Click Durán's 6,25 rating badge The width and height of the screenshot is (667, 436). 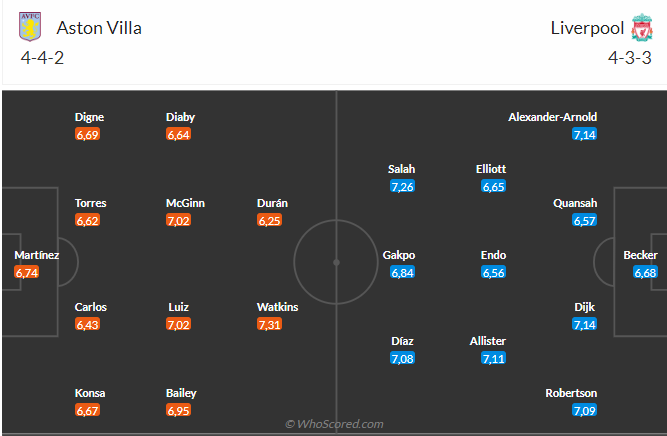click(269, 220)
